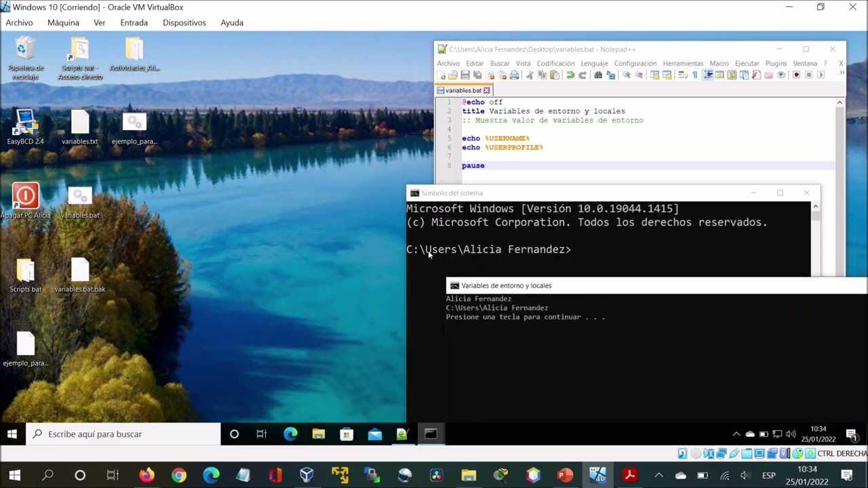Click Notepad++ icon in guest taskbar
The image size is (868, 488).
[403, 434]
